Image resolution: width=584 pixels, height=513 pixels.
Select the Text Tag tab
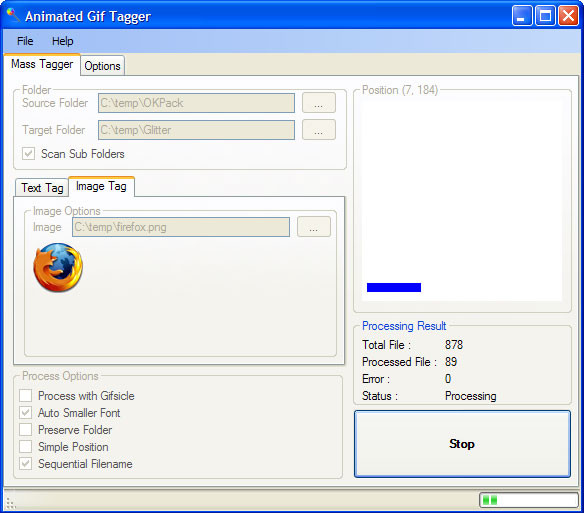pyautogui.click(x=42, y=187)
